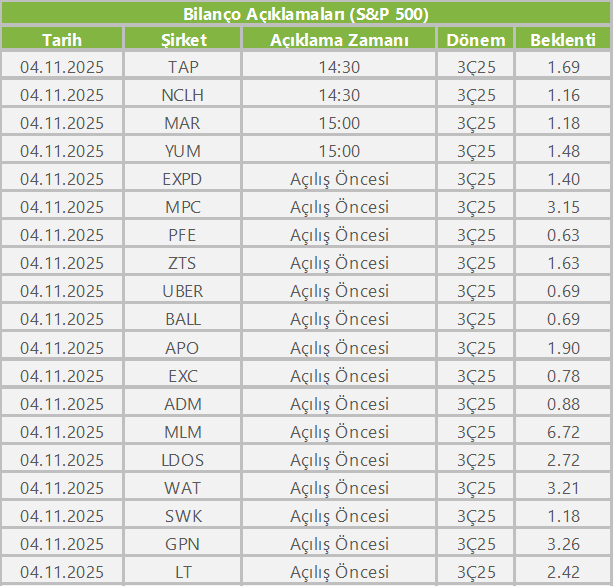The height and width of the screenshot is (586, 614).
Task: Select the GPN ticker cell
Action: click(x=183, y=544)
